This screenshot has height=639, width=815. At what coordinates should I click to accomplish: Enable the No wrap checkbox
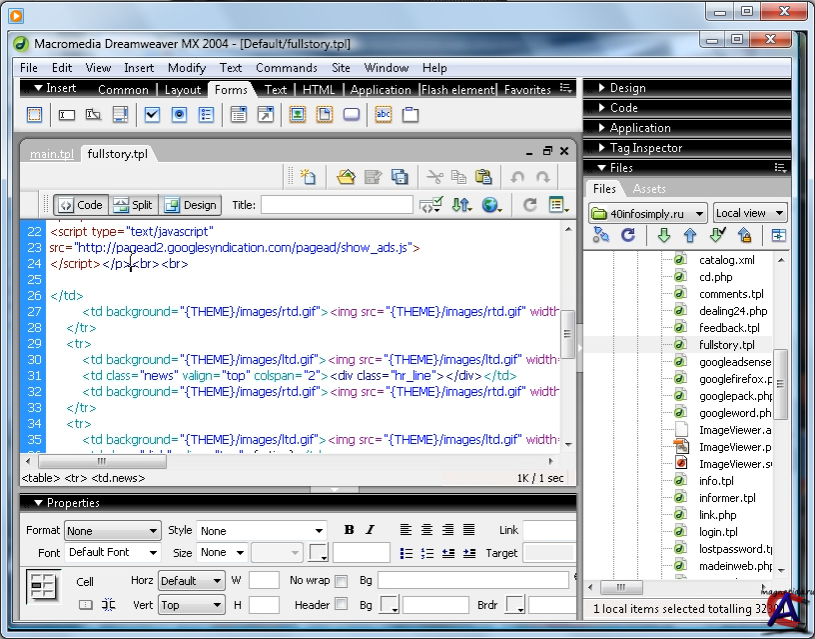click(341, 581)
